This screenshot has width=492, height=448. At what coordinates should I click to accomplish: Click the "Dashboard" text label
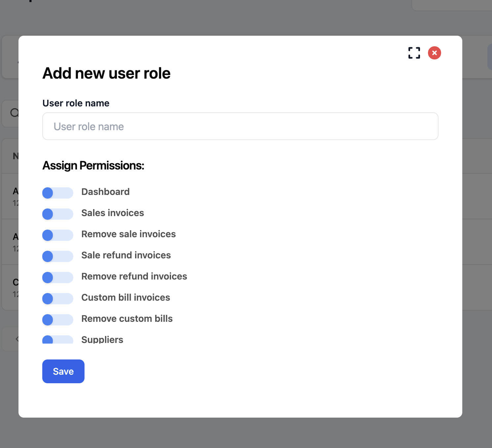pos(105,192)
